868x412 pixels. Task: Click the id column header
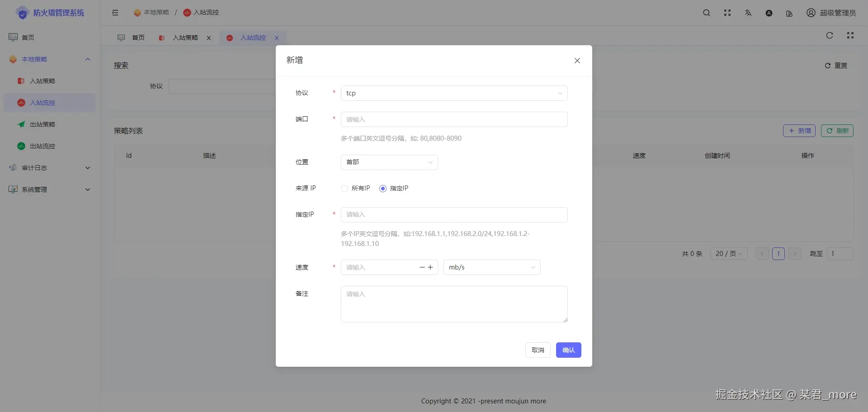(x=129, y=156)
